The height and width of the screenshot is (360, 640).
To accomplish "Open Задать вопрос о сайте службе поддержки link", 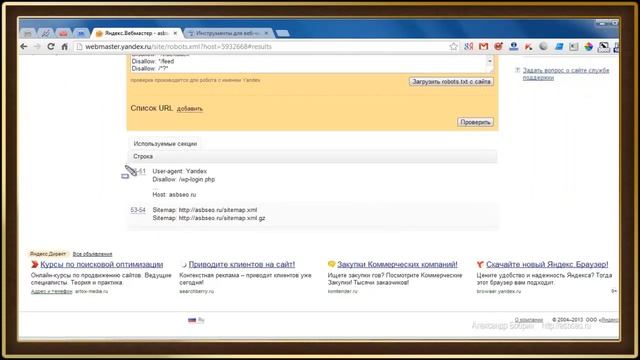I will coord(566,74).
